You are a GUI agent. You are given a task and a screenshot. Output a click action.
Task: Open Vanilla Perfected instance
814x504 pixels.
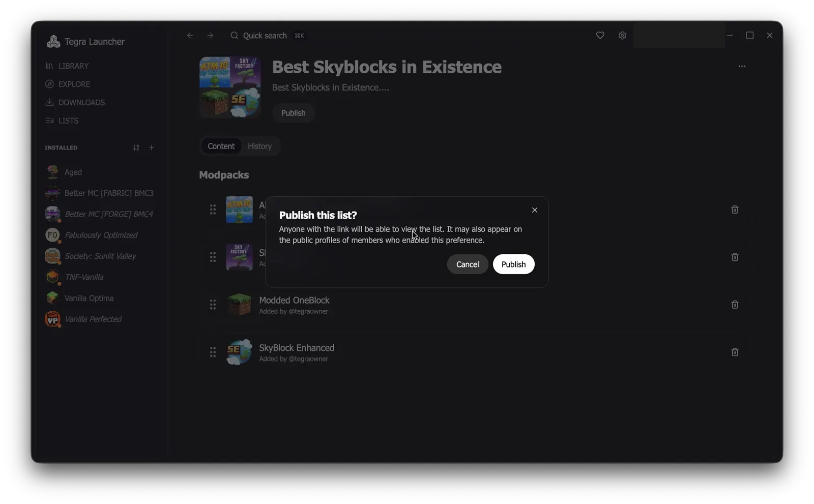(101, 319)
